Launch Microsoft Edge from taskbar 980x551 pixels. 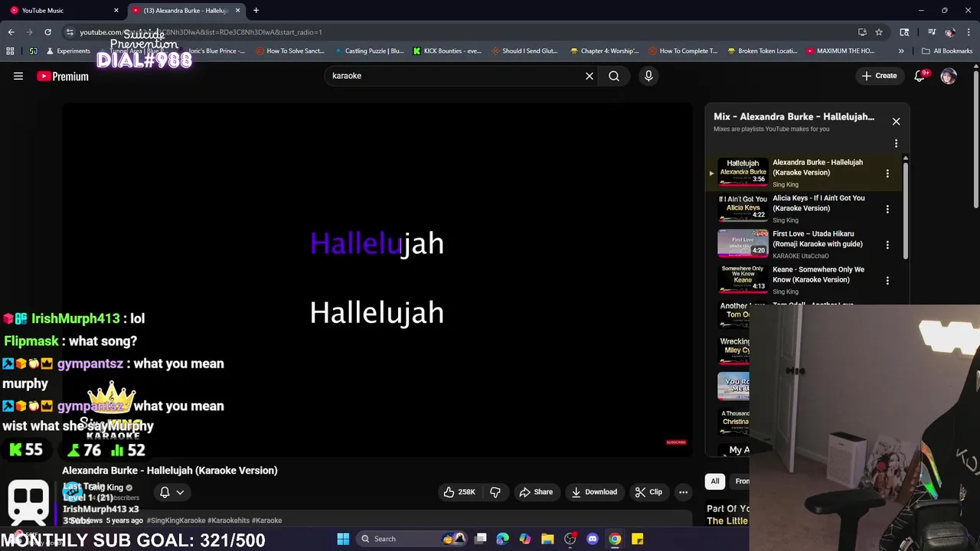pos(503,539)
